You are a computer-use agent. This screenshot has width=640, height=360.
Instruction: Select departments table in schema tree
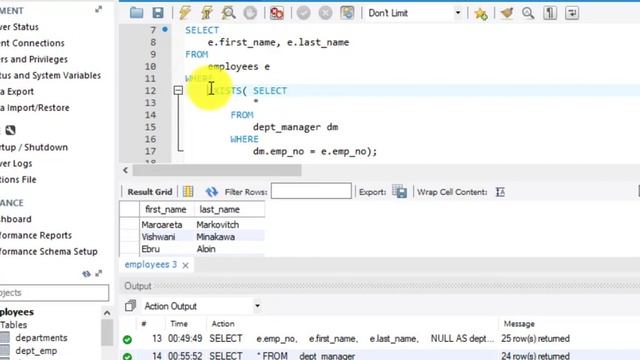[41, 338]
